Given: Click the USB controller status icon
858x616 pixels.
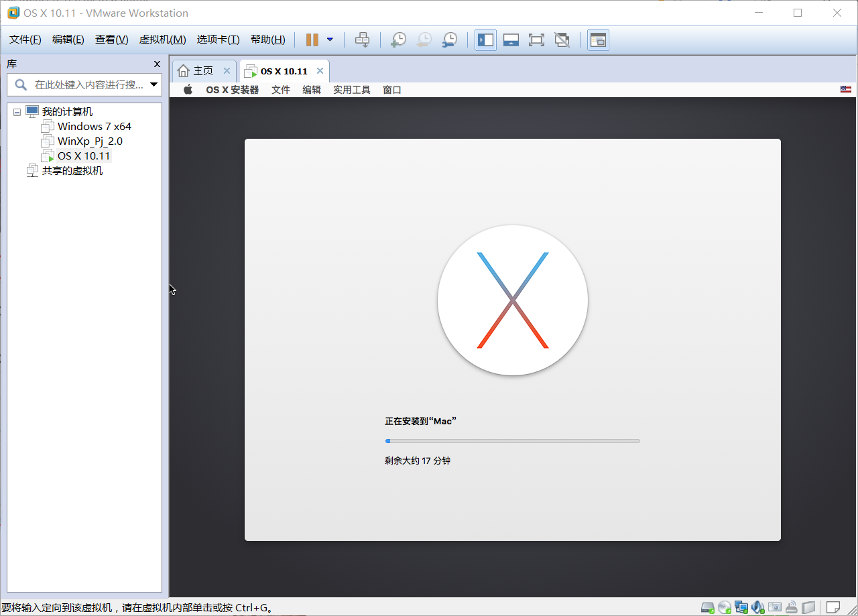Looking at the screenshot, I should [x=792, y=607].
